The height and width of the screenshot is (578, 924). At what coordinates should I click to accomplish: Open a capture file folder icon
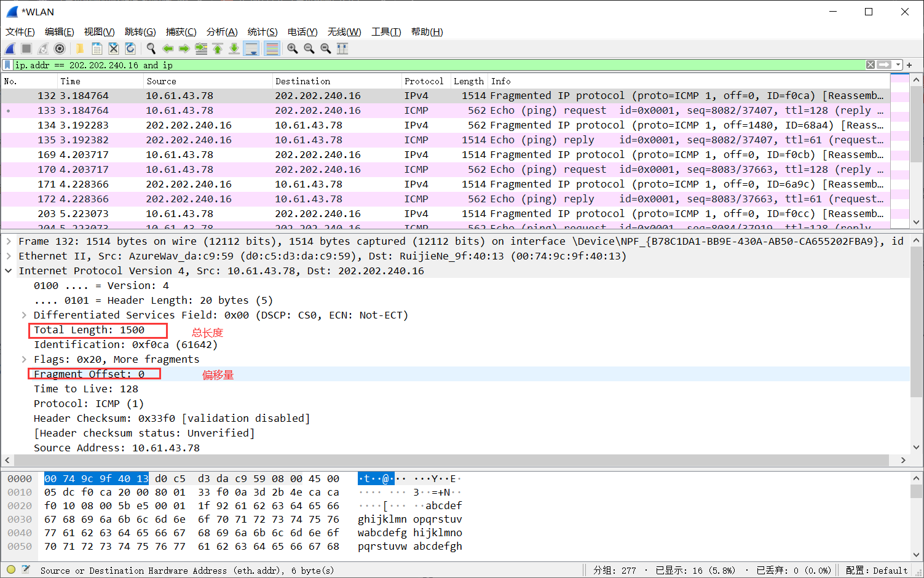pos(80,49)
